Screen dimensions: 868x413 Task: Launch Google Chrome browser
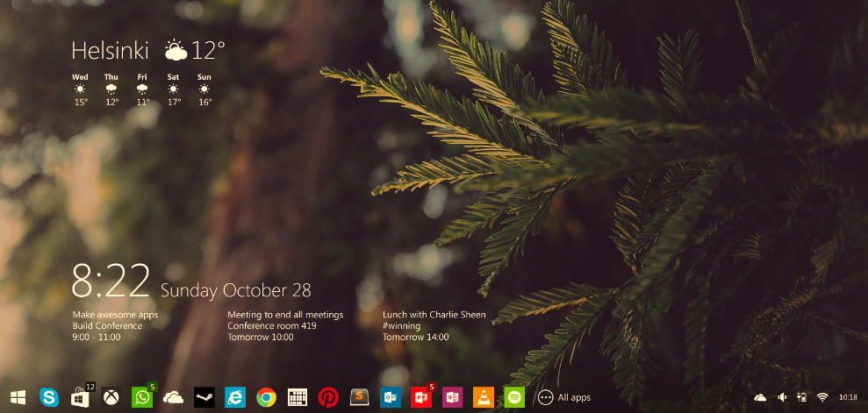tap(266, 397)
